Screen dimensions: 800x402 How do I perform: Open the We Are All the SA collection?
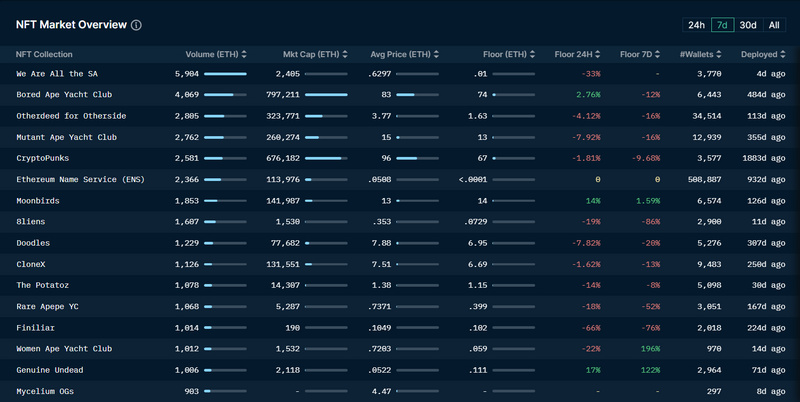pyautogui.click(x=57, y=74)
